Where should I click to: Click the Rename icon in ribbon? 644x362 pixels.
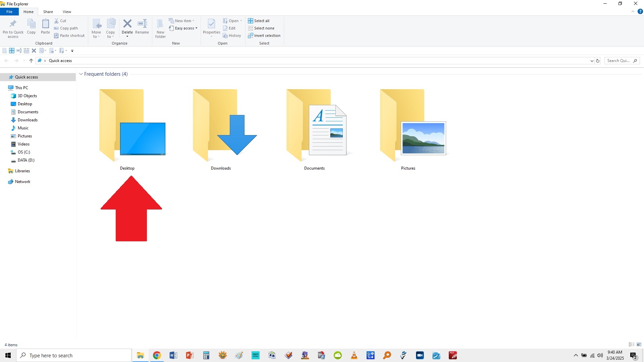coord(142,24)
